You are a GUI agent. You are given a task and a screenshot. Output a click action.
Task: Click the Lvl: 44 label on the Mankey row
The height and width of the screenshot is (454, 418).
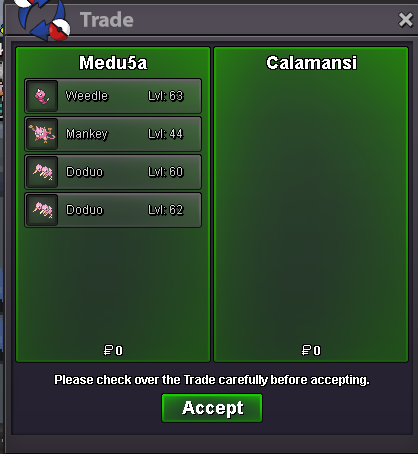click(x=166, y=134)
